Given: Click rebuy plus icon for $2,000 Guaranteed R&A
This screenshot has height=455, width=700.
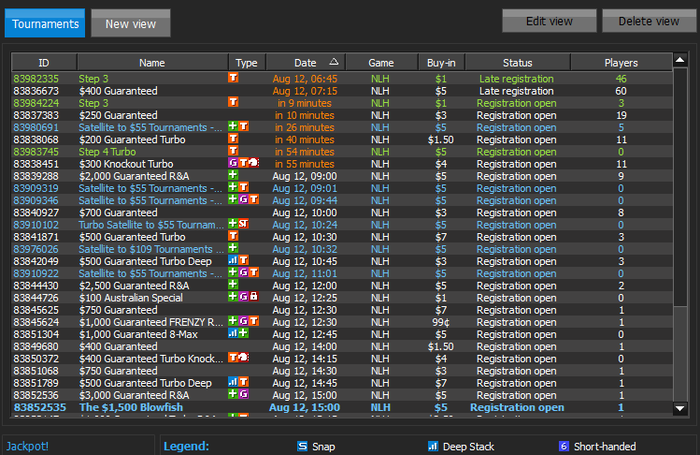Looking at the screenshot, I should tap(233, 175).
